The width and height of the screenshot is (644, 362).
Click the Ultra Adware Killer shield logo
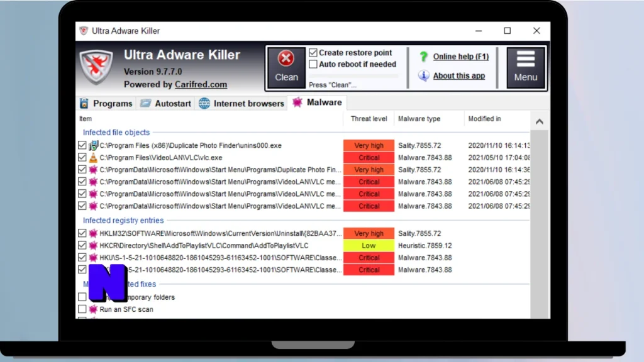click(96, 67)
